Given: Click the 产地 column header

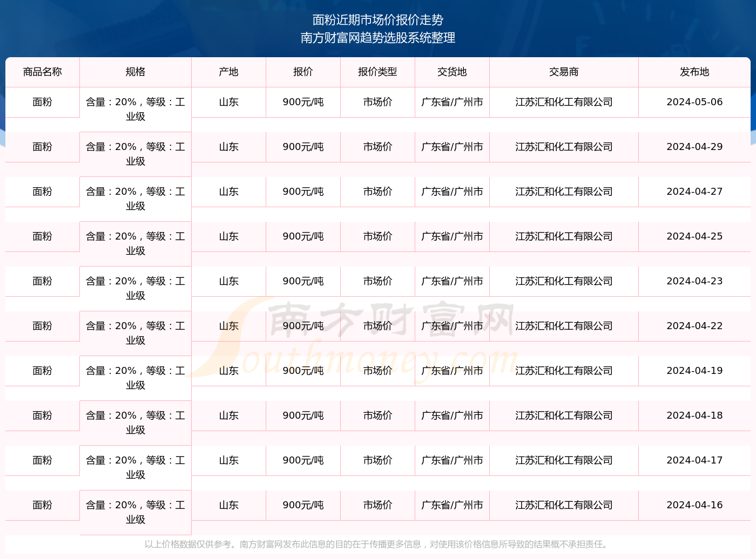Looking at the screenshot, I should [229, 72].
